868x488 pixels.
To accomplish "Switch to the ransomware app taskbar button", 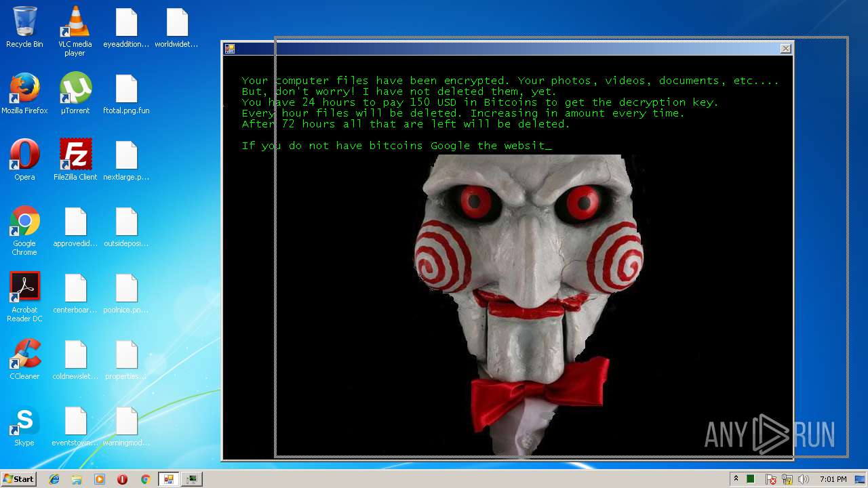I will (x=168, y=479).
